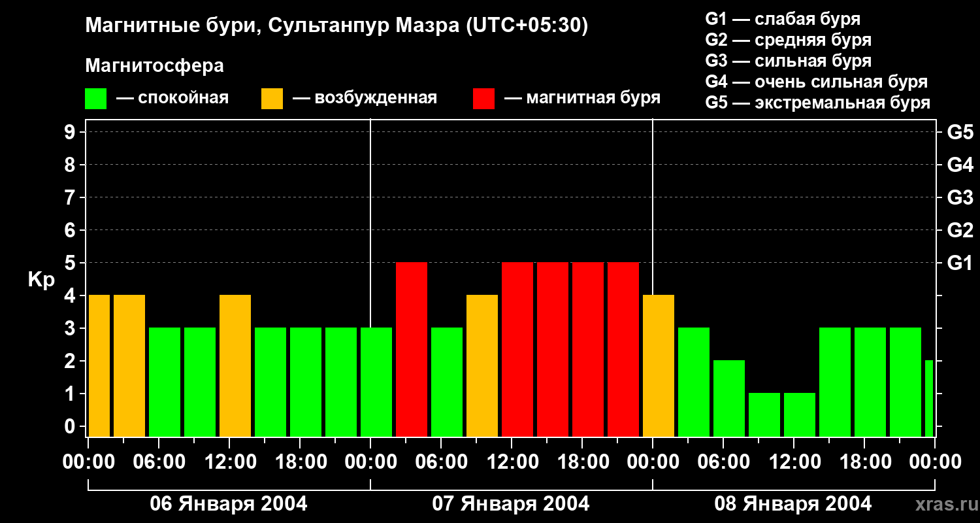980x523 pixels.
Task: Click the "G1 — слабая буря" line
Action: click(x=783, y=19)
